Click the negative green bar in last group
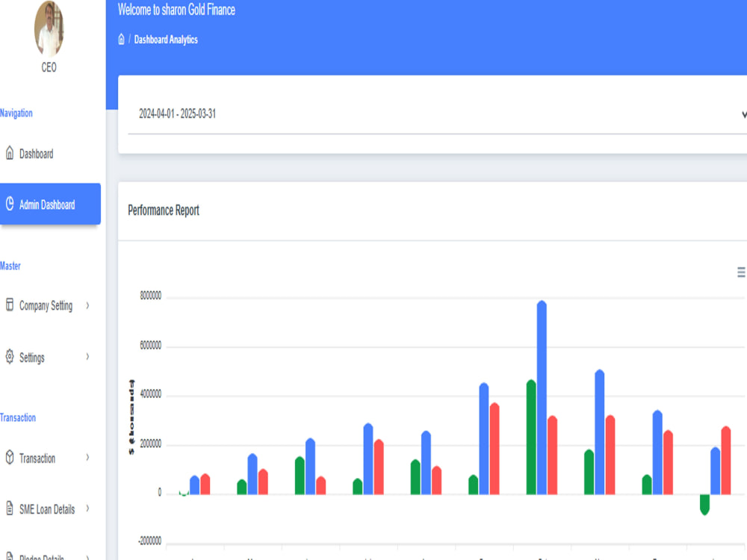The height and width of the screenshot is (560, 747). (704, 505)
